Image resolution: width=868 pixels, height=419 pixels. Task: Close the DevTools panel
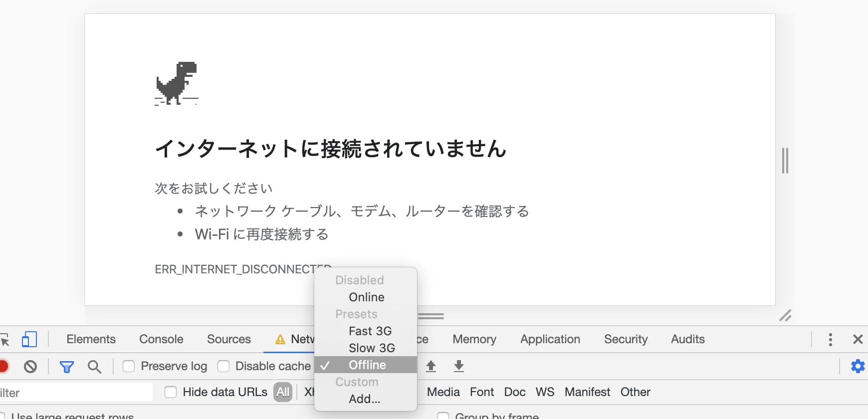pos(858,340)
